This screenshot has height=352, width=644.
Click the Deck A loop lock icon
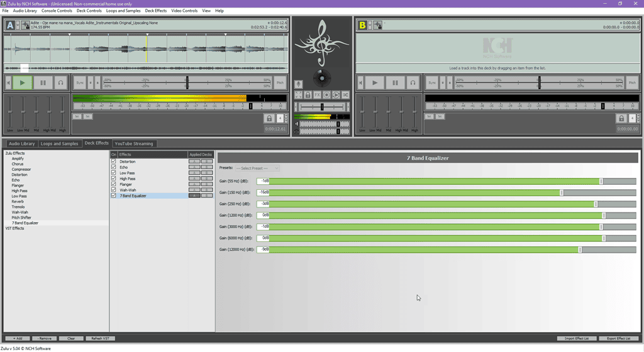pos(269,119)
